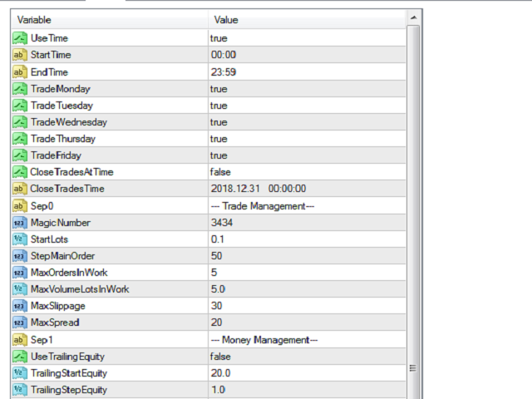Select the MaxSpread variable name
532x399 pixels.
click(55, 323)
